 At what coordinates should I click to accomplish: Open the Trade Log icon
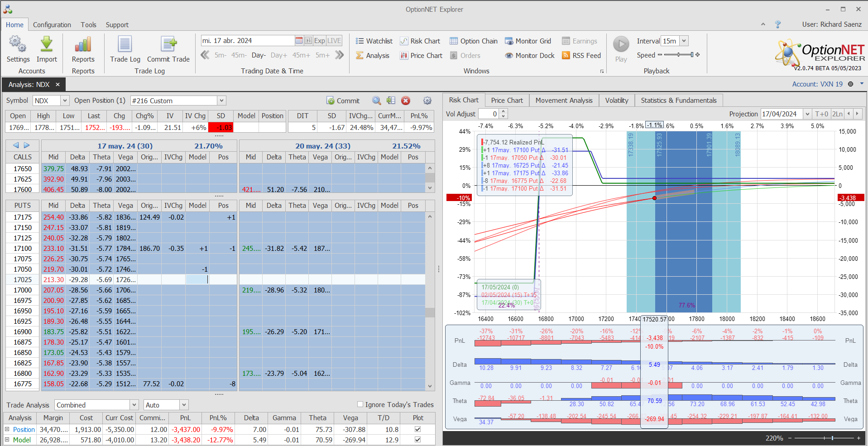click(125, 45)
